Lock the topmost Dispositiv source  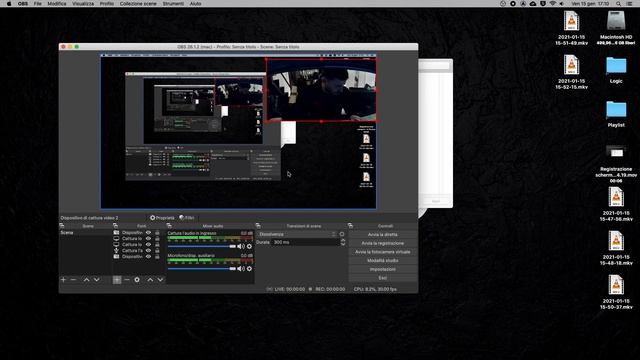157,233
